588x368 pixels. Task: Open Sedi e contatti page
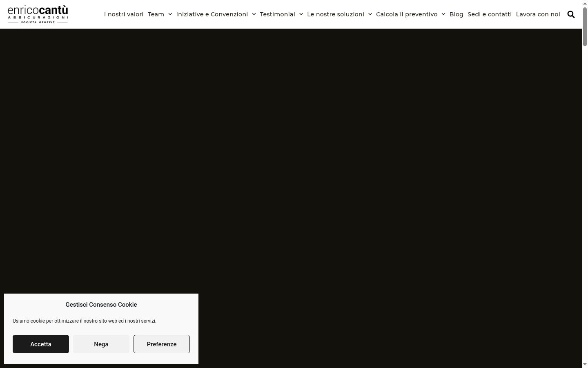(x=490, y=14)
